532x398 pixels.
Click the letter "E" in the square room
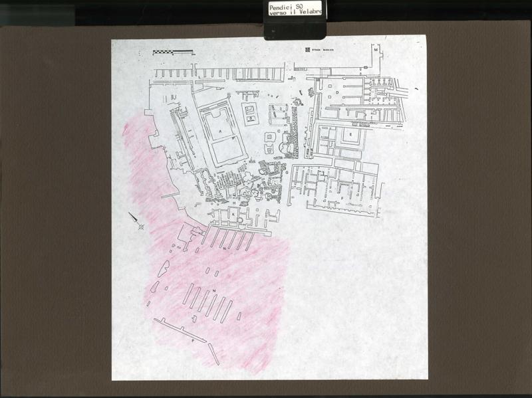pos(351,134)
